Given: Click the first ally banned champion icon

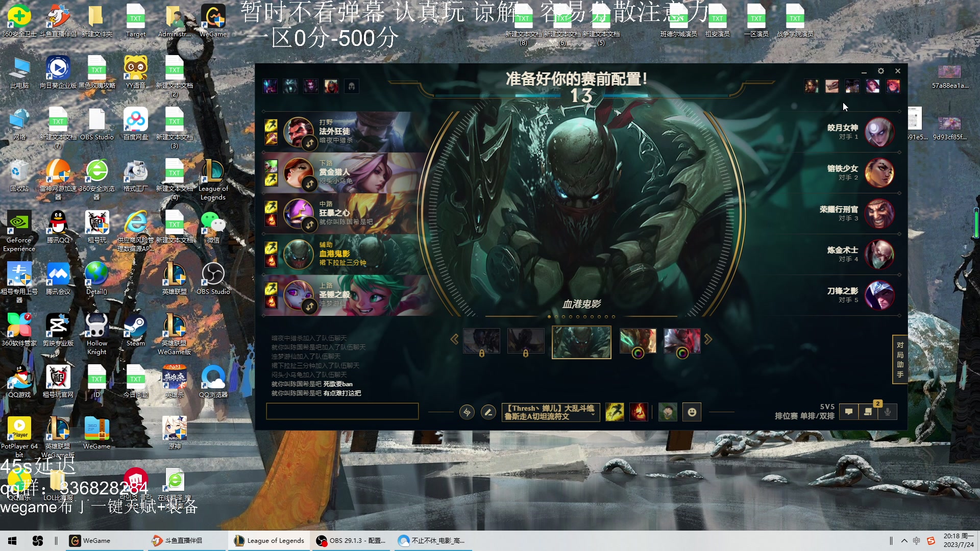Looking at the screenshot, I should coord(270,86).
